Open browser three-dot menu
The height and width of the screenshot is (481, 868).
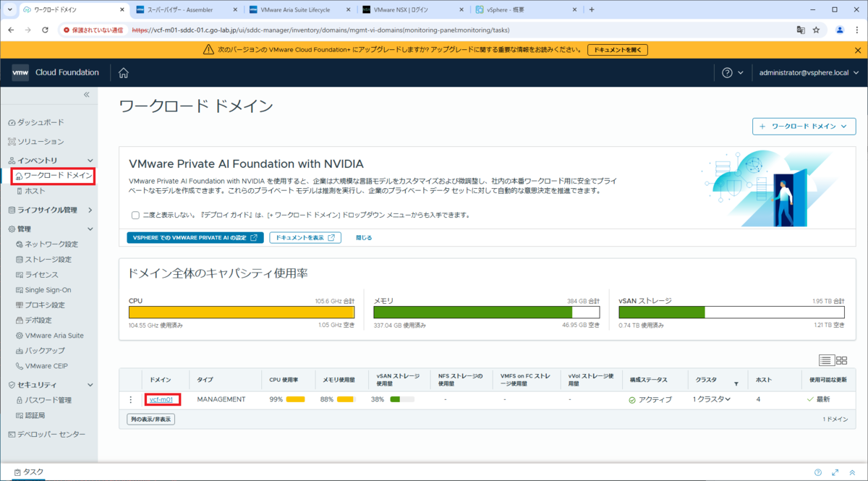(x=857, y=30)
